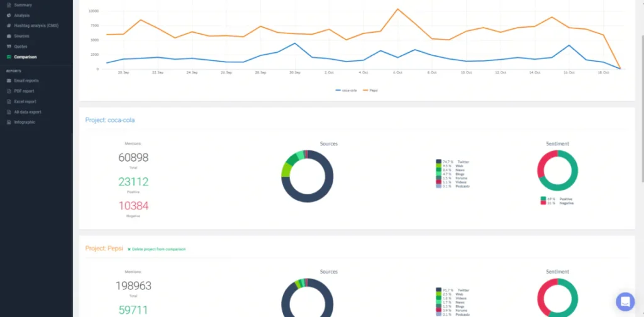644x317 pixels.
Task: Click the Hashtag analysis icon in the sidebar
Action: [9, 26]
